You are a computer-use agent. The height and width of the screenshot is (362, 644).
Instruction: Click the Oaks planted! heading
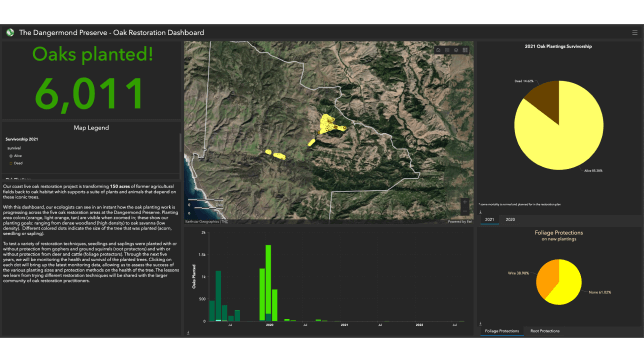(x=92, y=54)
